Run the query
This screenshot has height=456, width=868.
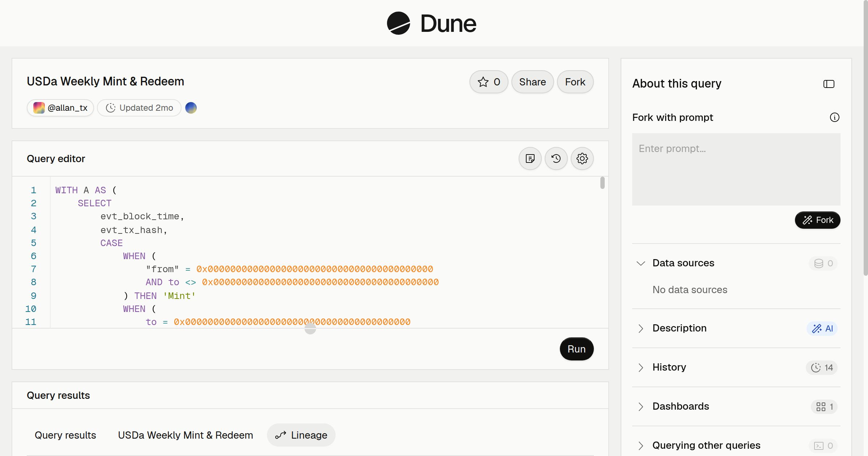click(576, 349)
